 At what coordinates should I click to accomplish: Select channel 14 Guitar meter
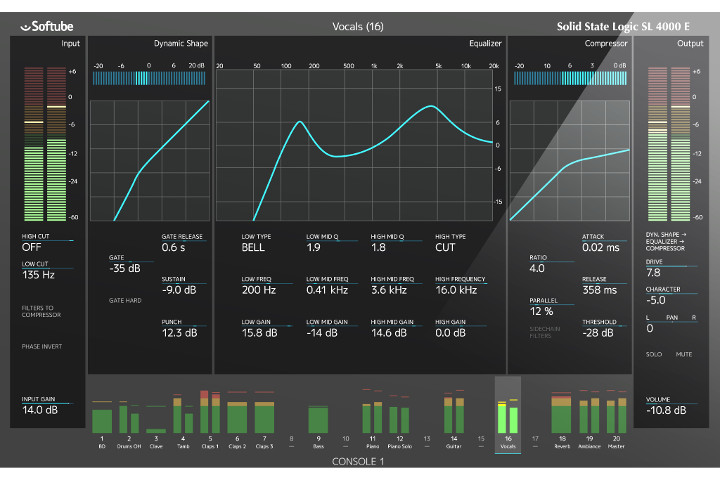453,415
